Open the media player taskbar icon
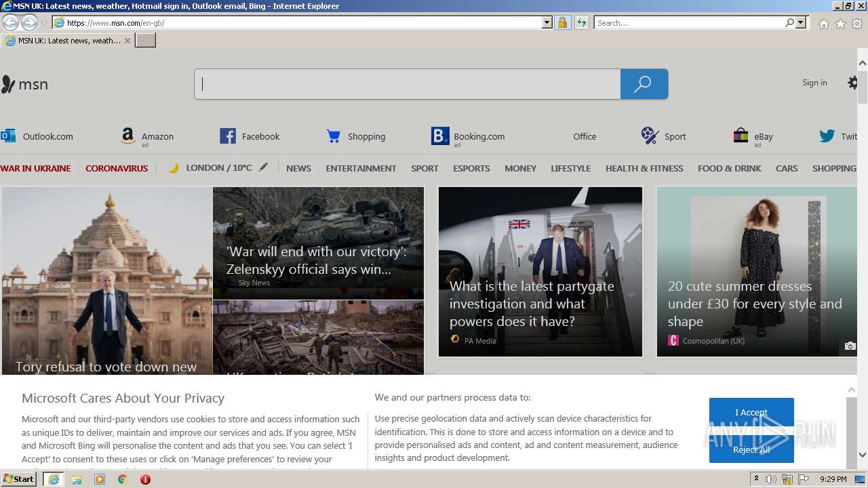The image size is (868, 488). tap(100, 479)
